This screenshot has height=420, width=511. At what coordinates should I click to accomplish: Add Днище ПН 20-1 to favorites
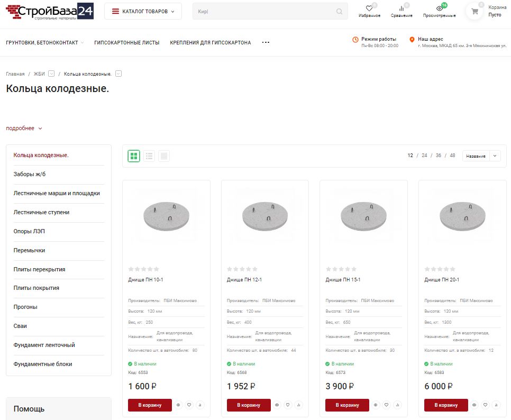click(485, 405)
